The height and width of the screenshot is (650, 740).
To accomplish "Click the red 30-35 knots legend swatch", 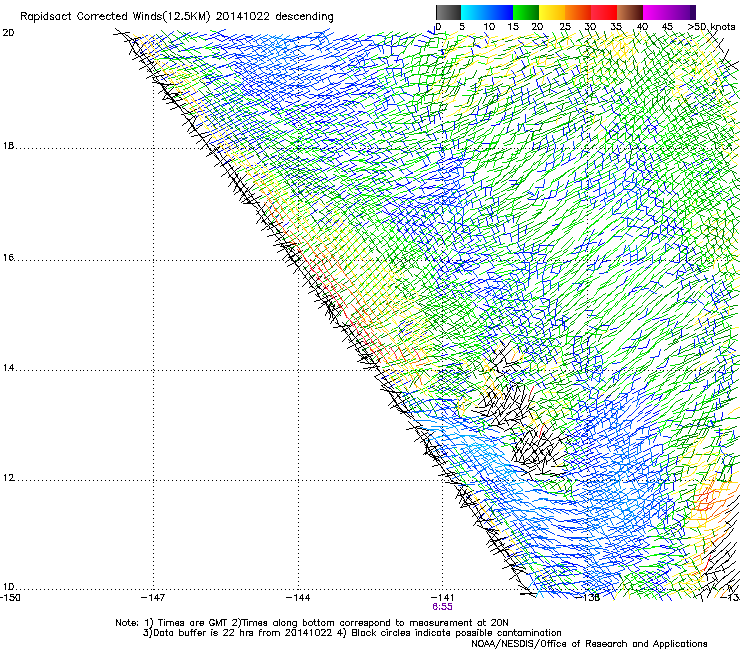I will click(x=604, y=12).
